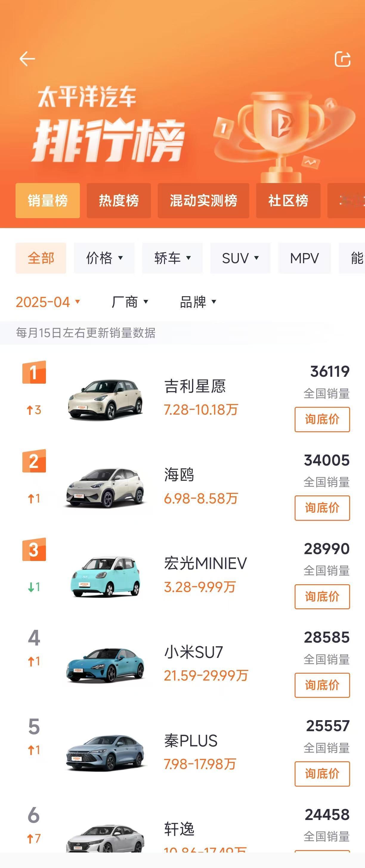Switch to the 热度榜 tab
Image resolution: width=365 pixels, height=868 pixels.
coord(119,201)
